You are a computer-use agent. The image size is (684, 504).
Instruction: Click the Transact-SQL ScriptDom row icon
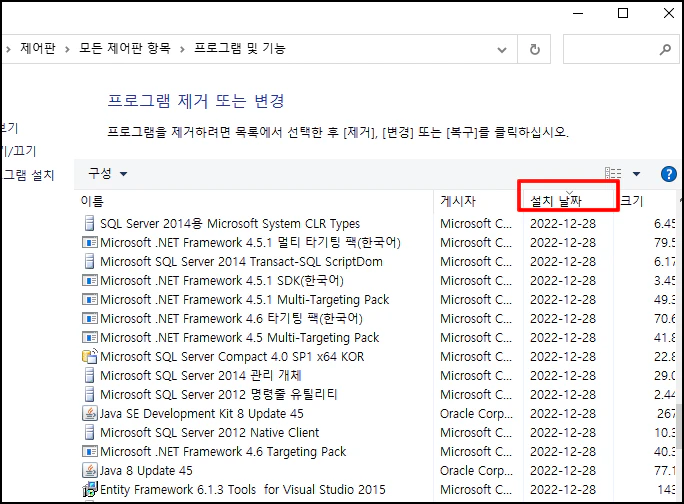pos(89,261)
